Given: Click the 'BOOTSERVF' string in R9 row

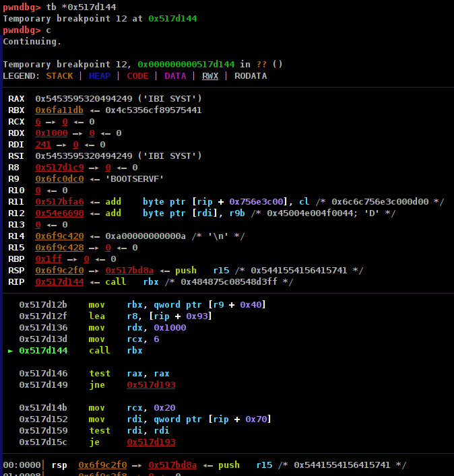Looking at the screenshot, I should 135,179.
